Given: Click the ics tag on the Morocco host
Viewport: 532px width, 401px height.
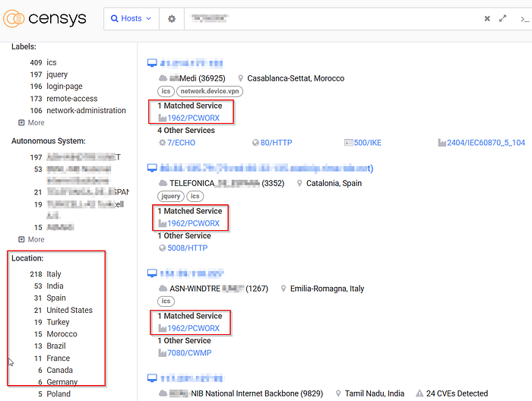Looking at the screenshot, I should point(166,91).
